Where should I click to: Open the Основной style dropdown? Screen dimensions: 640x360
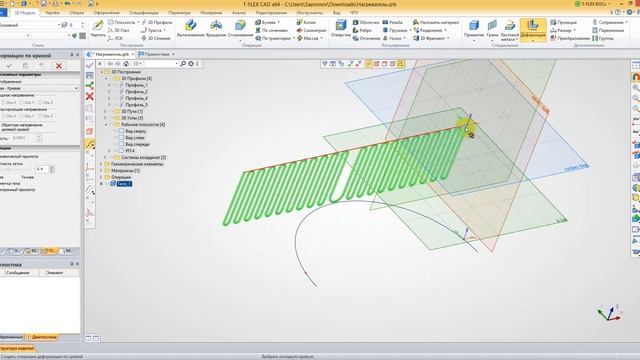(x=59, y=25)
